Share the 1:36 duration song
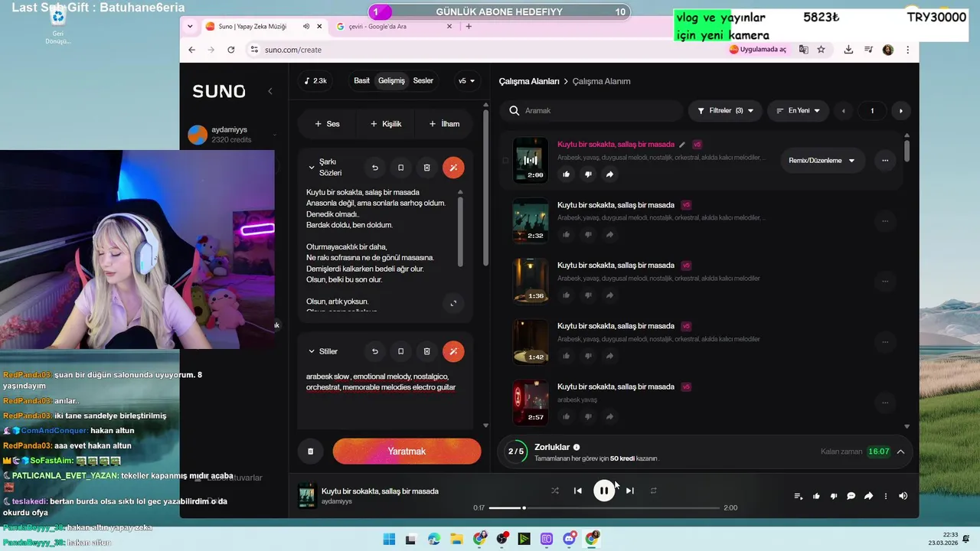The width and height of the screenshot is (980, 551). point(609,295)
